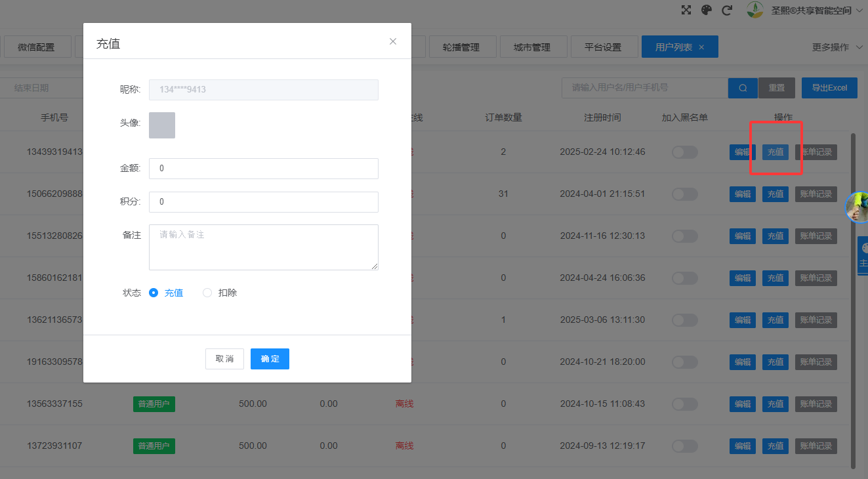Open 账单记录 for the 13563337155 row

coord(816,404)
